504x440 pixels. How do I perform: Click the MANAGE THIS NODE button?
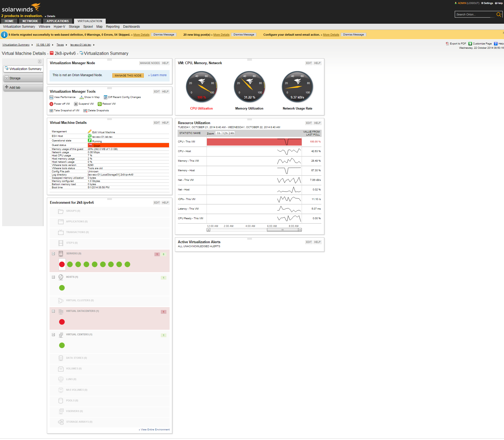(x=128, y=76)
